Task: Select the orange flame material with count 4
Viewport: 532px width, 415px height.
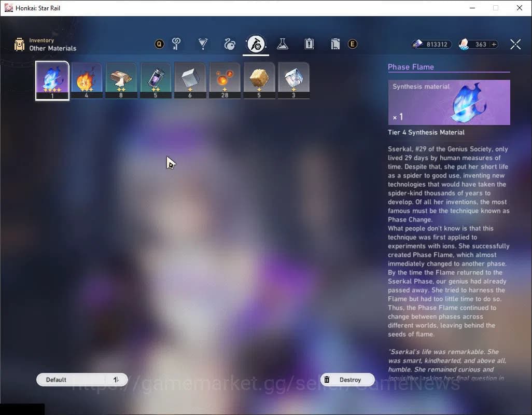Action: [86, 80]
